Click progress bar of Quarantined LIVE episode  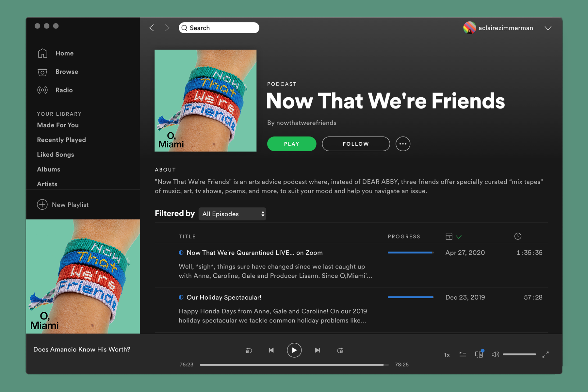click(x=411, y=253)
